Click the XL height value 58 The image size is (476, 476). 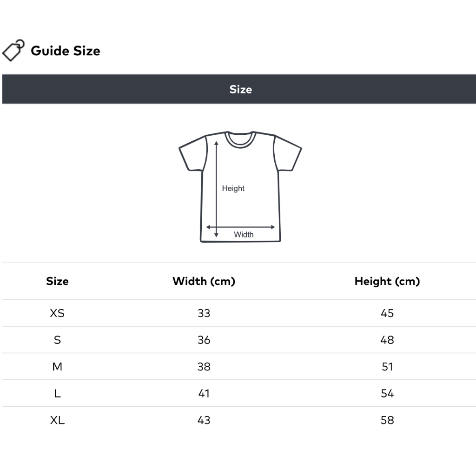[x=387, y=420]
